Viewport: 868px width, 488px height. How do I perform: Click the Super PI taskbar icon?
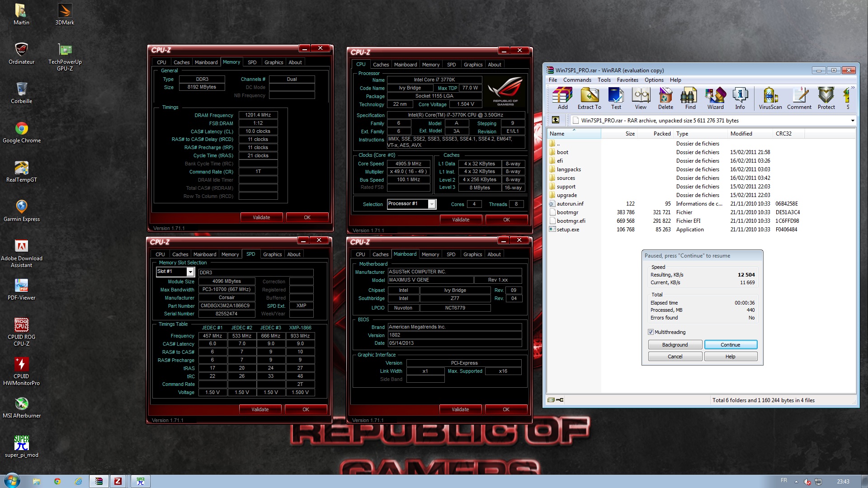tap(141, 481)
